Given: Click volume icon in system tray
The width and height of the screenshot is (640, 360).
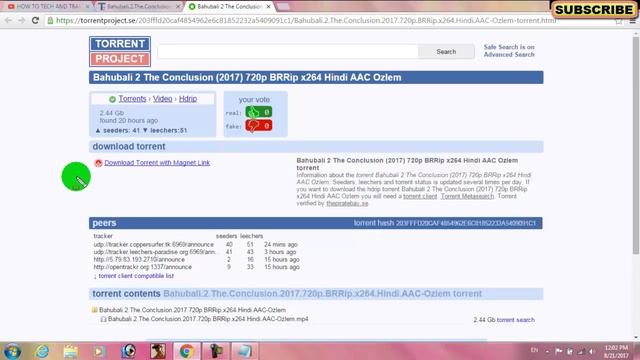Looking at the screenshot, I should tap(591, 351).
